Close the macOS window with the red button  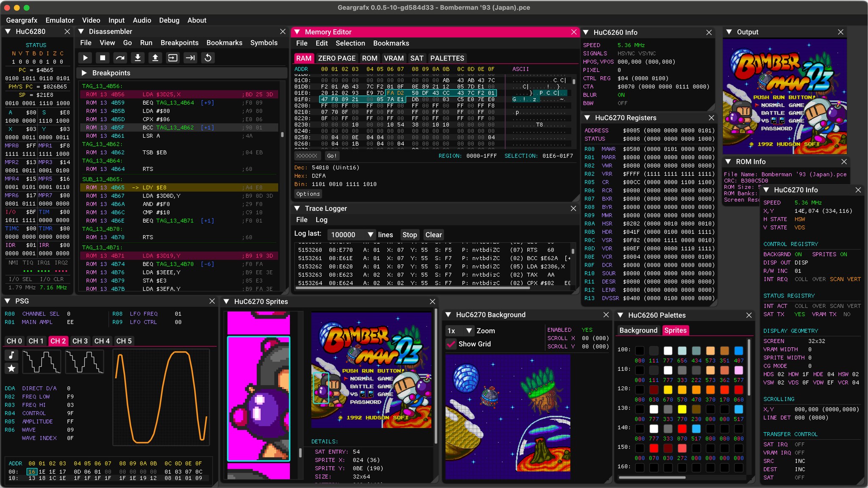(7, 8)
